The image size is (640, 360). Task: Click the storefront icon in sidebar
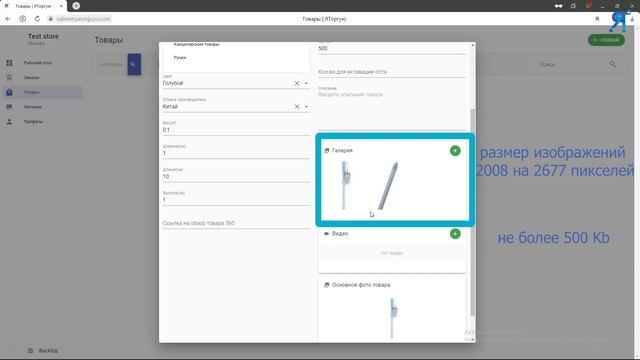point(9,107)
